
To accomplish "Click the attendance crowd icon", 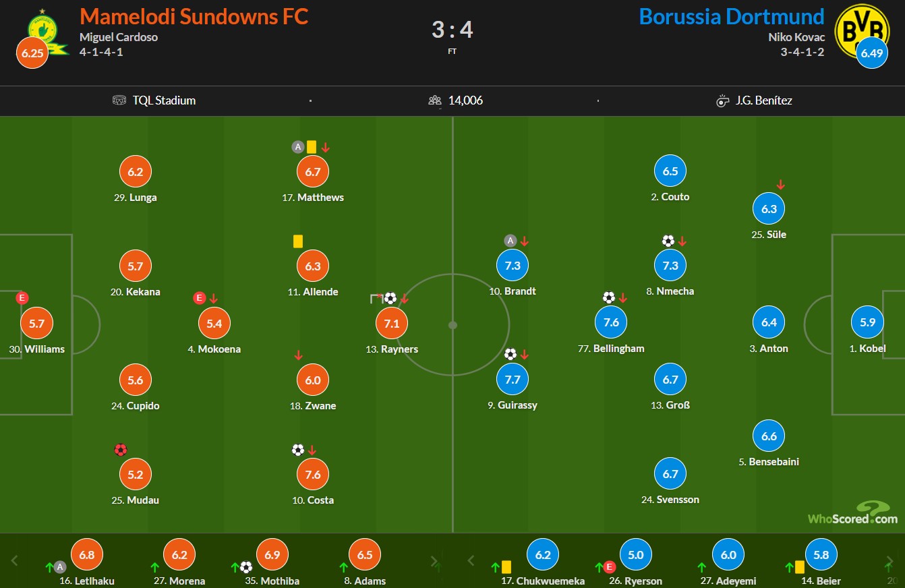I will click(x=435, y=100).
